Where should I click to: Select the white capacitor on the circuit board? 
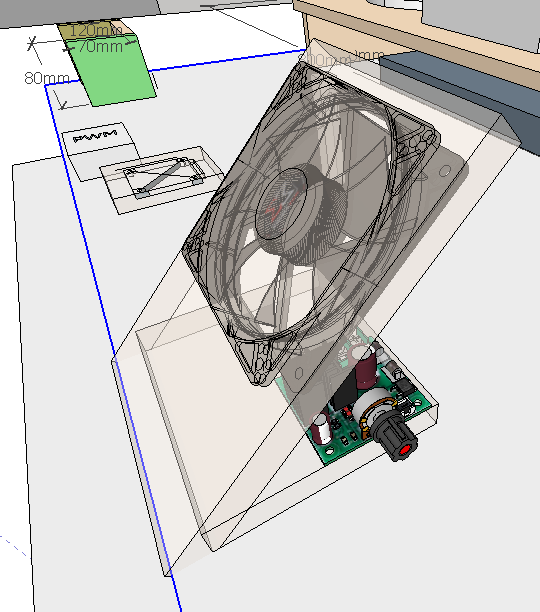pos(322,429)
